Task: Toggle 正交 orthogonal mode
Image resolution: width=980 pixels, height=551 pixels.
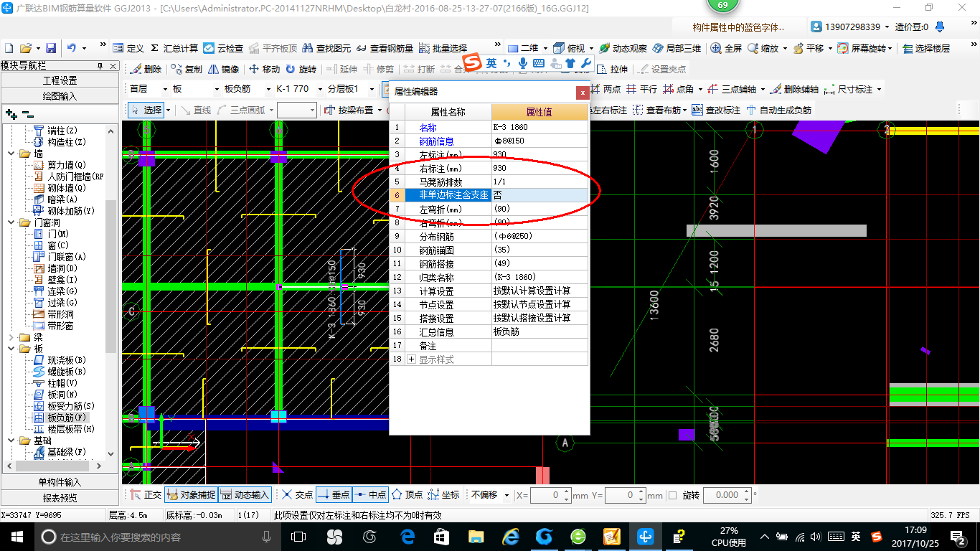Action: tap(146, 495)
